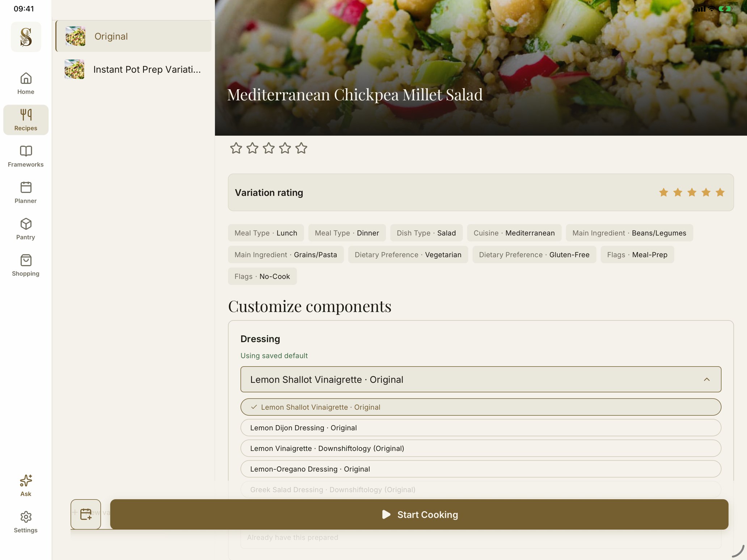The image size is (747, 560).
Task: Click the 'Customize components' heading
Action: pyautogui.click(x=310, y=306)
